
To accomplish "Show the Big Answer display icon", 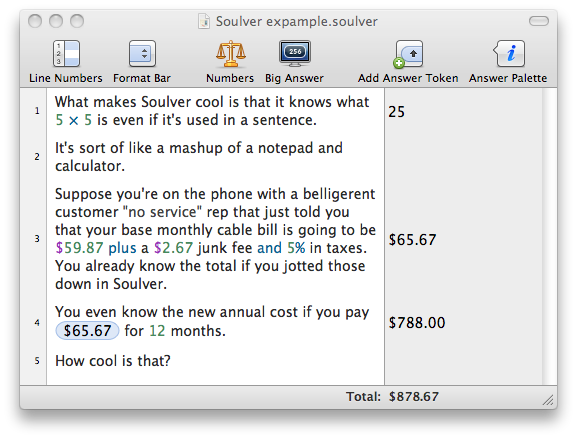I will click(295, 54).
